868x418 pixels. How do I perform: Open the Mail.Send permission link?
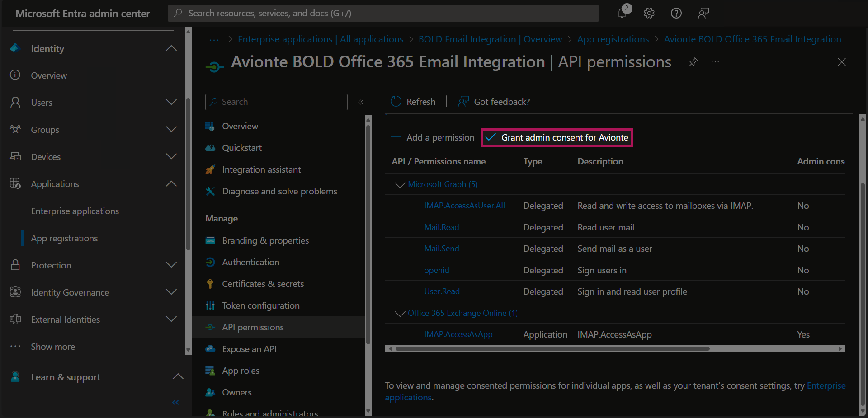(x=441, y=249)
